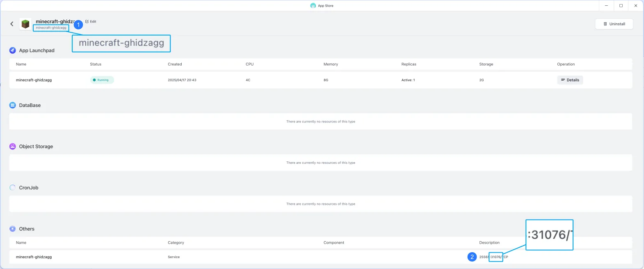The height and width of the screenshot is (269, 644).
Task: Click the DataBase section icon
Action: [x=13, y=105]
